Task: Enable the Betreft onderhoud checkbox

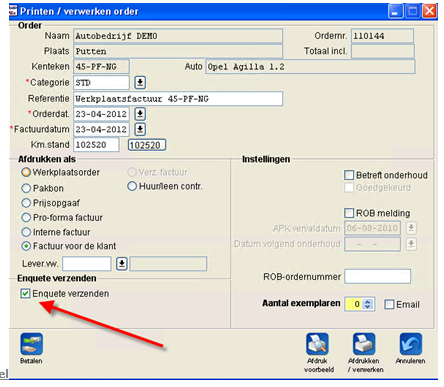Action: click(x=349, y=175)
